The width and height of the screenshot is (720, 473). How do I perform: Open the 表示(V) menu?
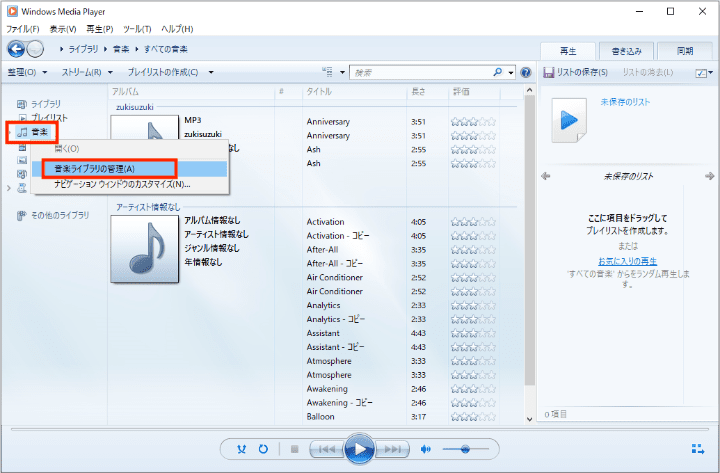[63, 29]
